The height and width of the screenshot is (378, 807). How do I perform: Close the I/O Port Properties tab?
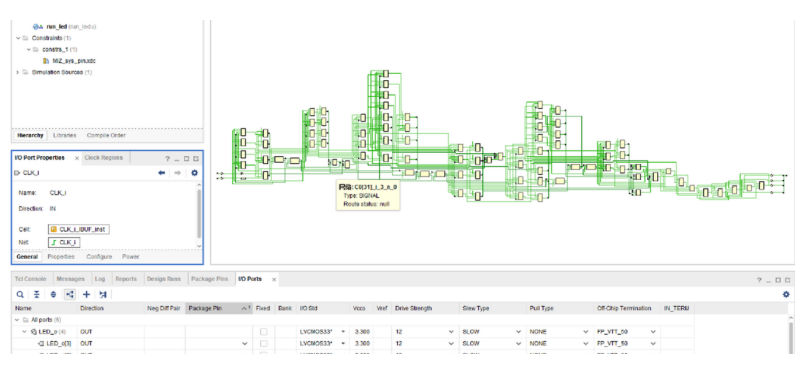pyautogui.click(x=77, y=158)
